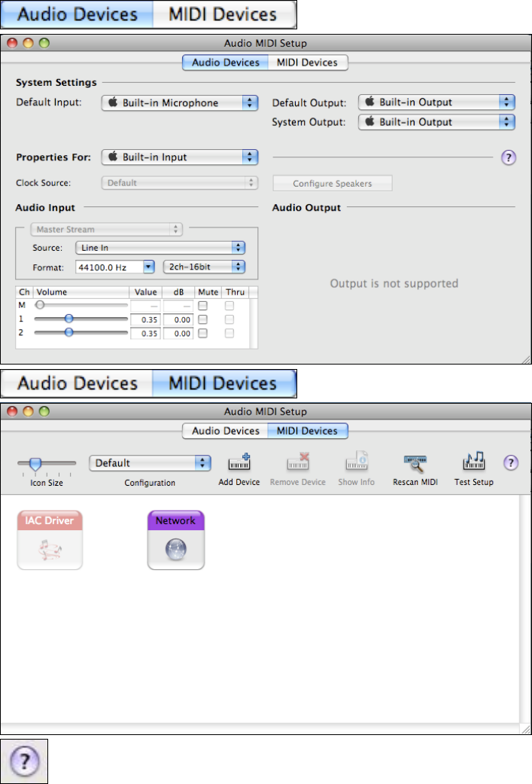Select the Network MIDI device icon
This screenshot has width=532, height=784.
tap(176, 540)
